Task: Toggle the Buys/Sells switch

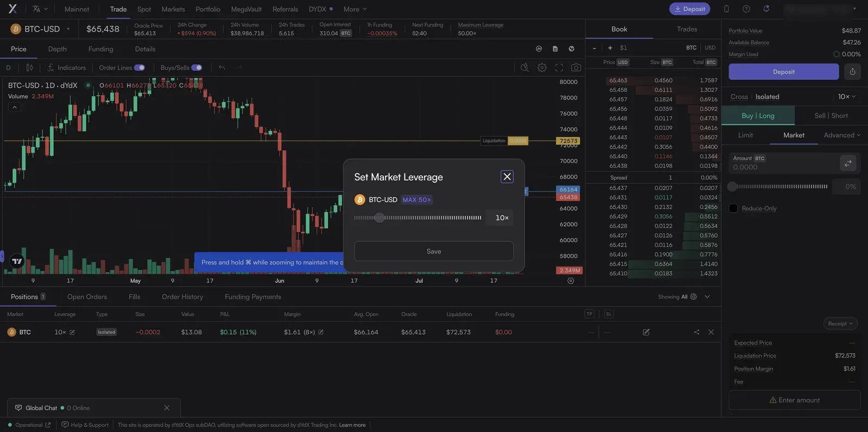Action: click(x=196, y=68)
